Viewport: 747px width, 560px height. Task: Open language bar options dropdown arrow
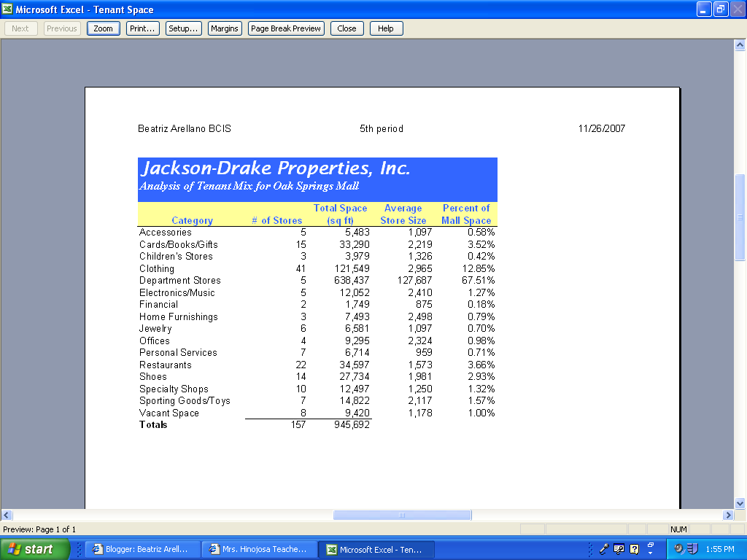tap(651, 553)
